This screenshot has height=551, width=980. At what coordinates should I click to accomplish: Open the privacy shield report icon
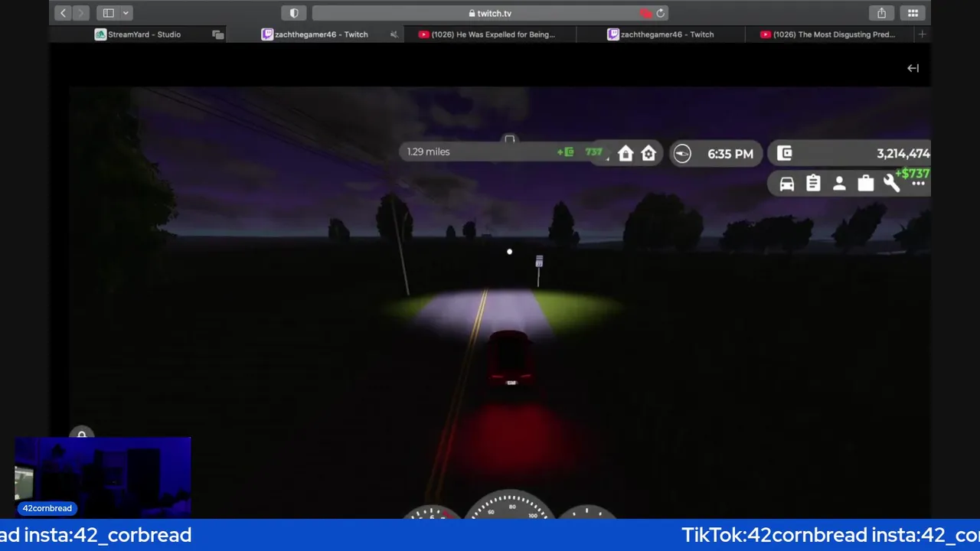(294, 13)
